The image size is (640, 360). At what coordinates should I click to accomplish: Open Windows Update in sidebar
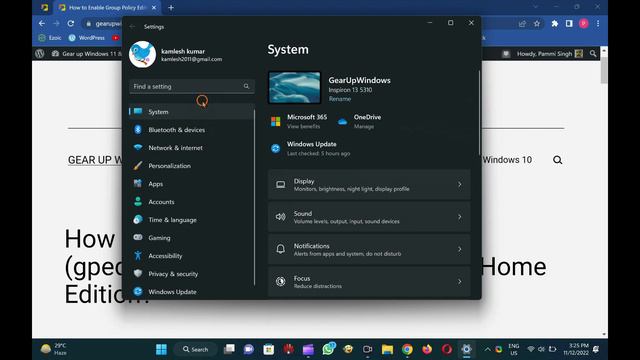coord(191,291)
